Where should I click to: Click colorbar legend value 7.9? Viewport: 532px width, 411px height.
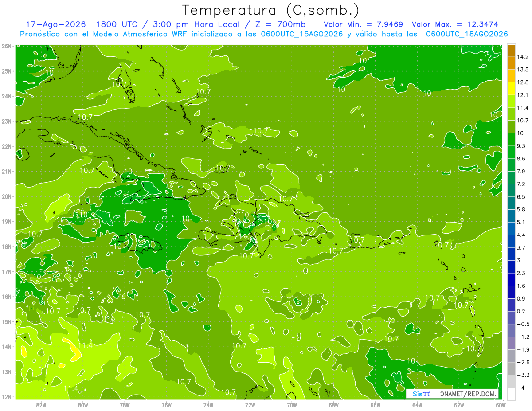coord(522,172)
